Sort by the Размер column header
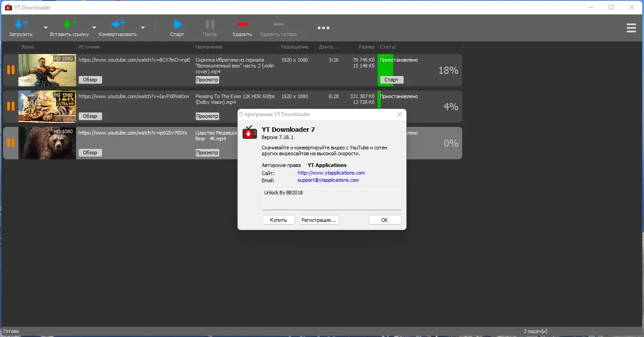The height and width of the screenshot is (337, 644). coord(367,47)
